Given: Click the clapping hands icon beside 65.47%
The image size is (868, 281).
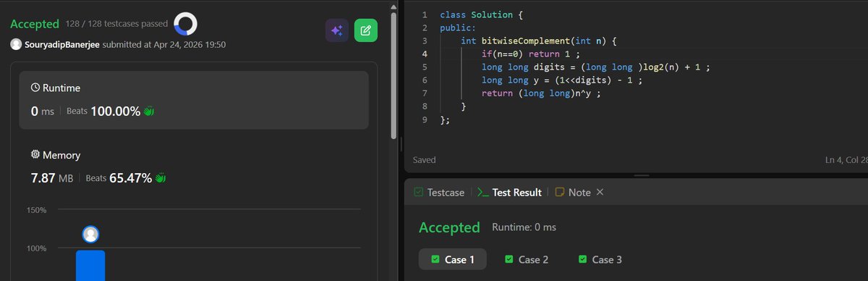Looking at the screenshot, I should [161, 178].
